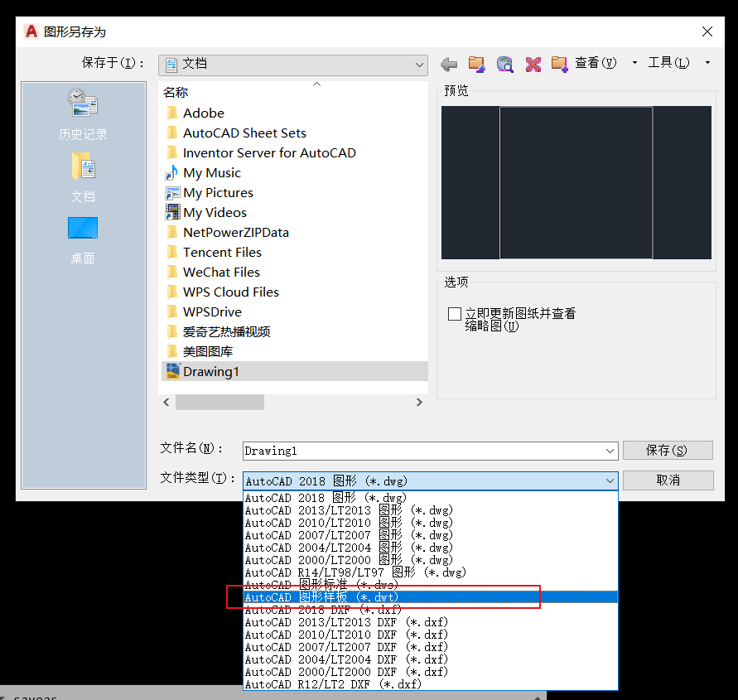Choose AutoCAD 2018 DXF (*.dxf) option
This screenshot has width=738, height=700.
pos(430,610)
